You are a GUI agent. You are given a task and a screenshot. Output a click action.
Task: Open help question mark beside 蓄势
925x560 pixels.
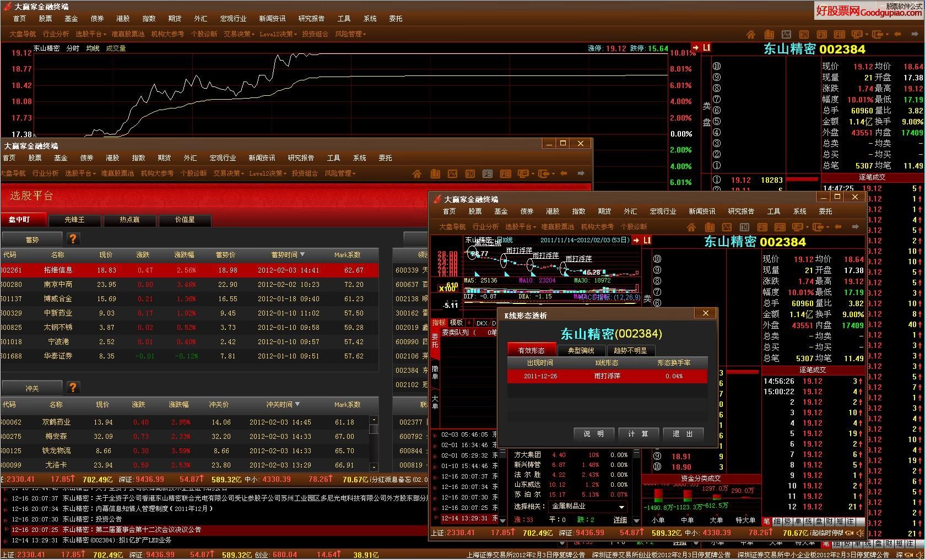[x=73, y=238]
